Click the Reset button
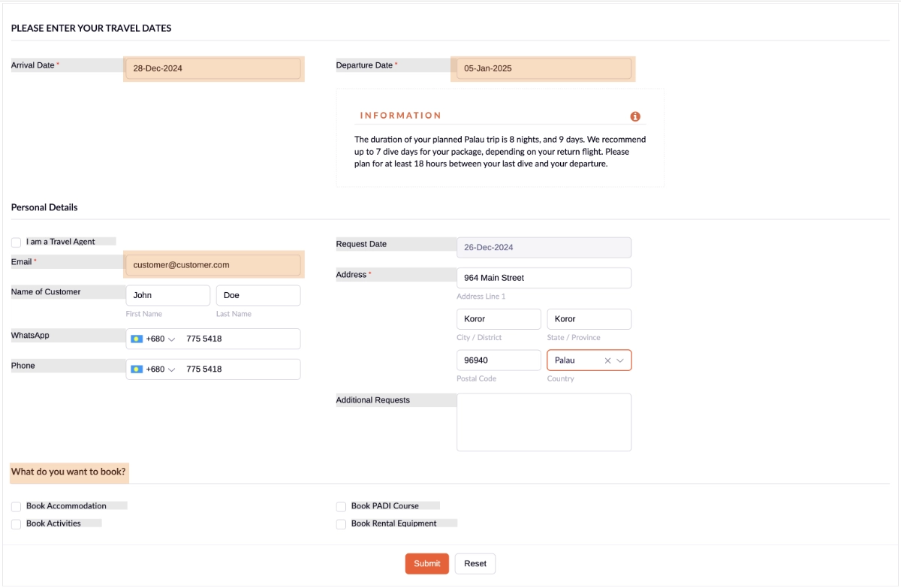Viewport: 901px width, 588px height. pyautogui.click(x=475, y=563)
